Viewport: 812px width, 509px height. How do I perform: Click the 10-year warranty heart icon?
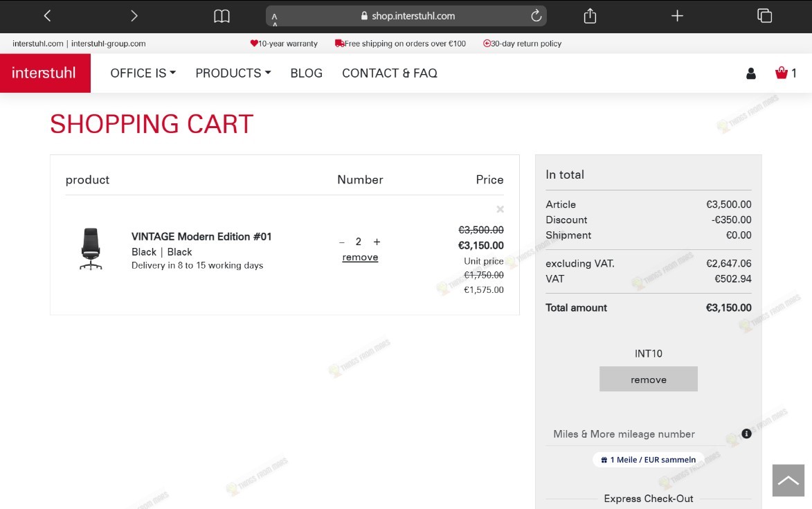click(x=254, y=44)
